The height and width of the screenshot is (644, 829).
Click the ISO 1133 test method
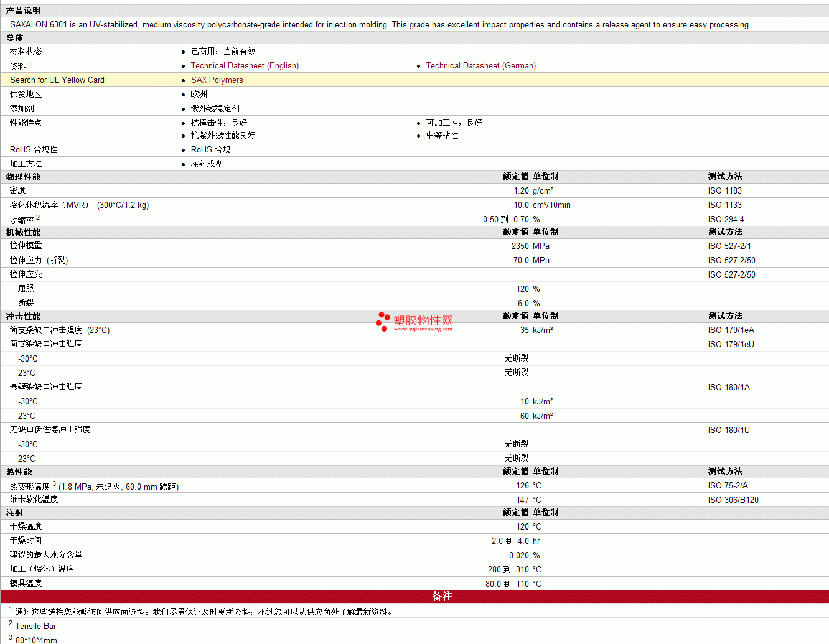724,205
